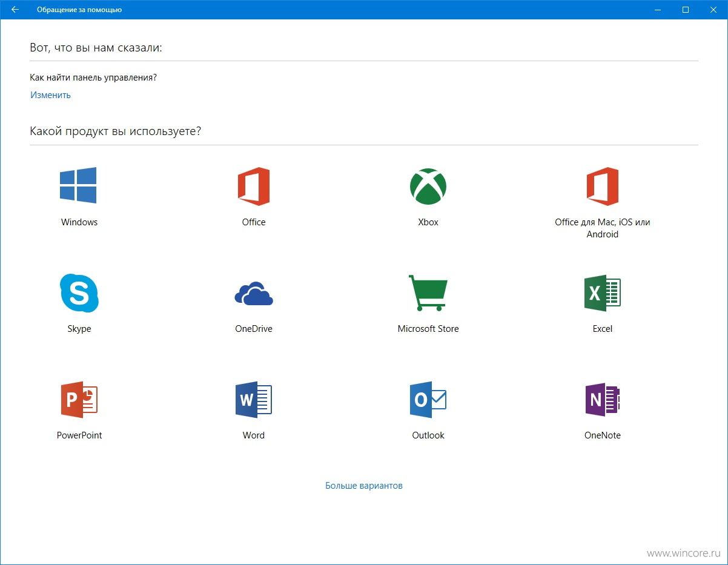Click the Word text label
Viewport: 728px width, 565px height.
click(x=254, y=435)
